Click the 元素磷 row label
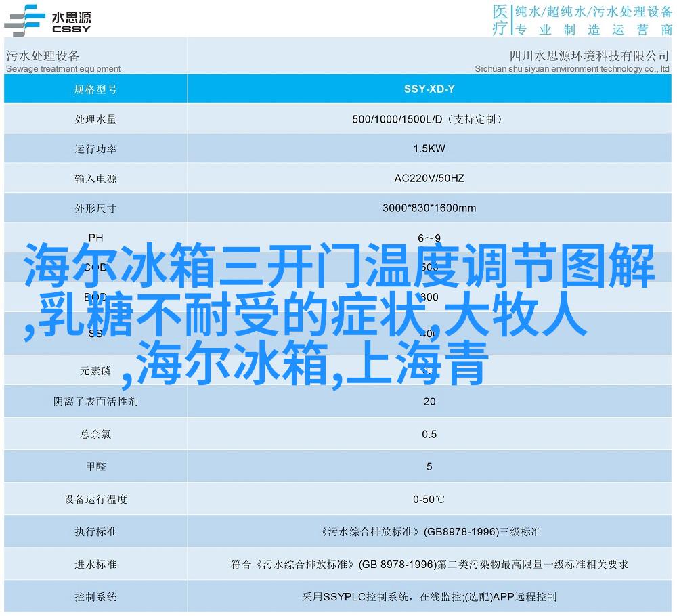The height and width of the screenshot is (616, 677). [x=95, y=371]
